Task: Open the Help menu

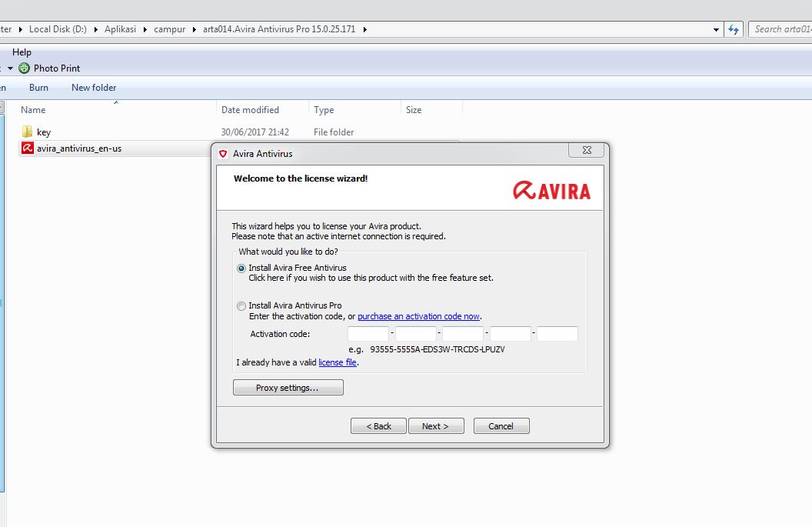Action: coord(22,52)
